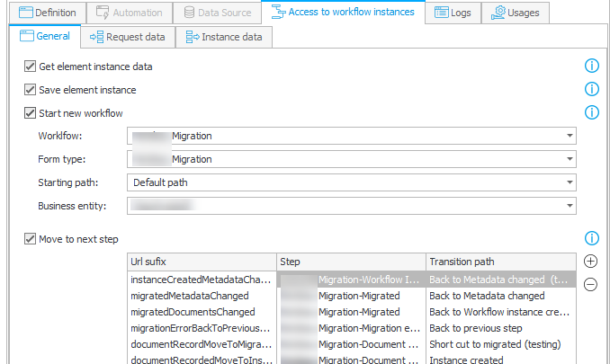Click the General sub-tab window icon
The image size is (610, 364).
[x=26, y=36]
